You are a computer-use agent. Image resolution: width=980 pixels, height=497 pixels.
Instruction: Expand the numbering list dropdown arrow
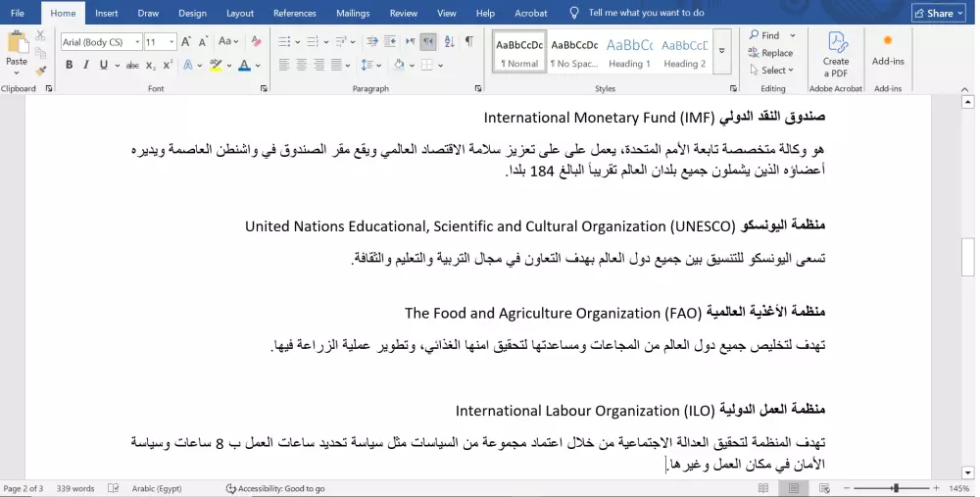click(325, 42)
